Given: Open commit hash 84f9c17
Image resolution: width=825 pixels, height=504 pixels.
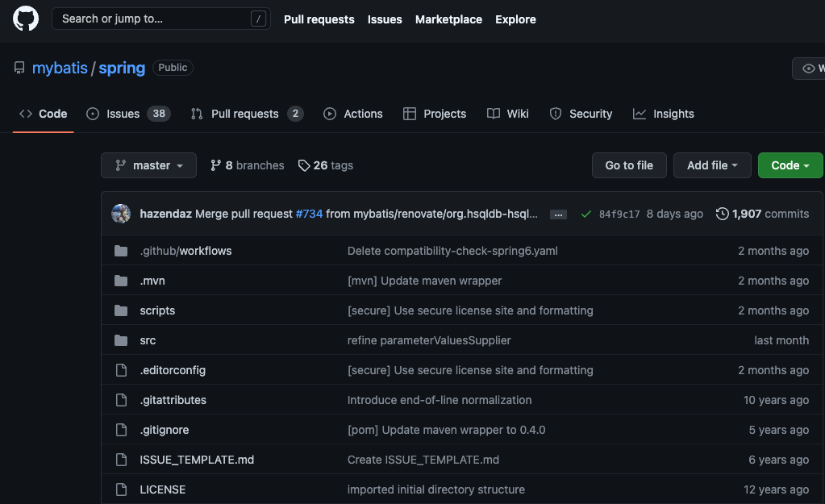Looking at the screenshot, I should coord(619,215).
